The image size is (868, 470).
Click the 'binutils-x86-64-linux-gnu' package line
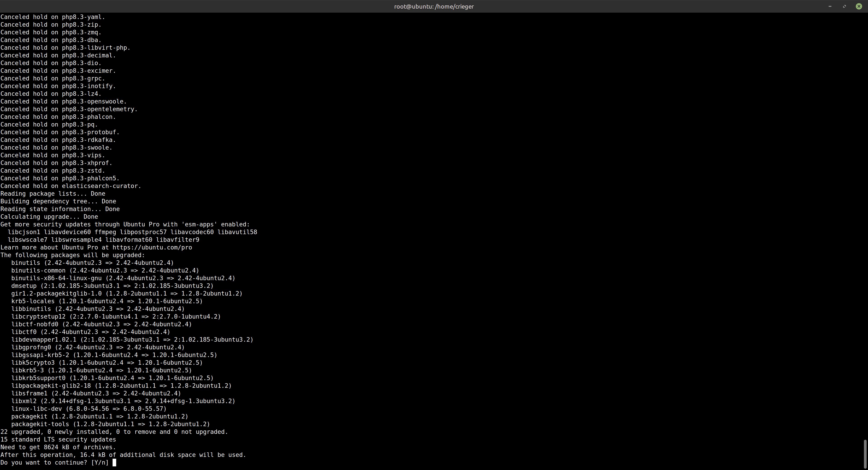[123, 278]
